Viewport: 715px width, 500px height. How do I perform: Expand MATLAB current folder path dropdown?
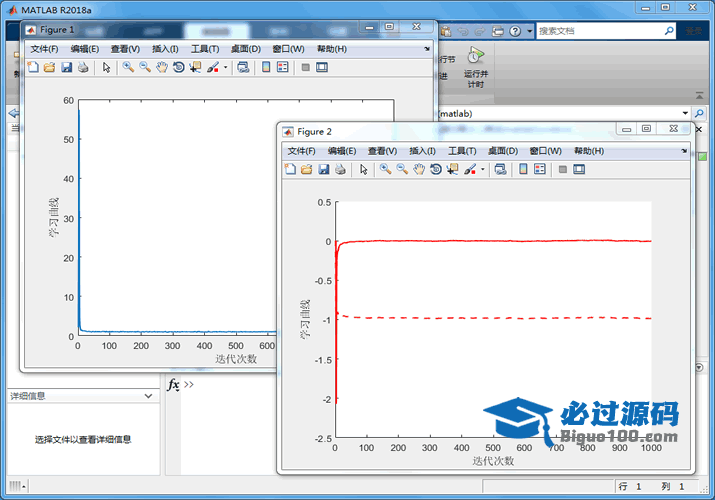click(685, 113)
